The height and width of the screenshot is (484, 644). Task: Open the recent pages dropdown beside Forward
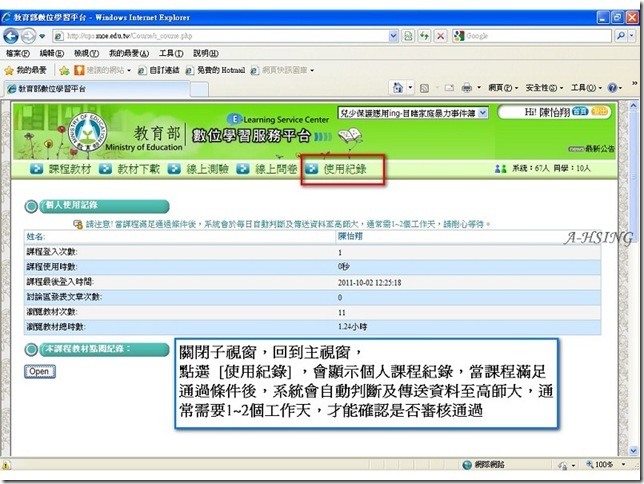pos(42,36)
